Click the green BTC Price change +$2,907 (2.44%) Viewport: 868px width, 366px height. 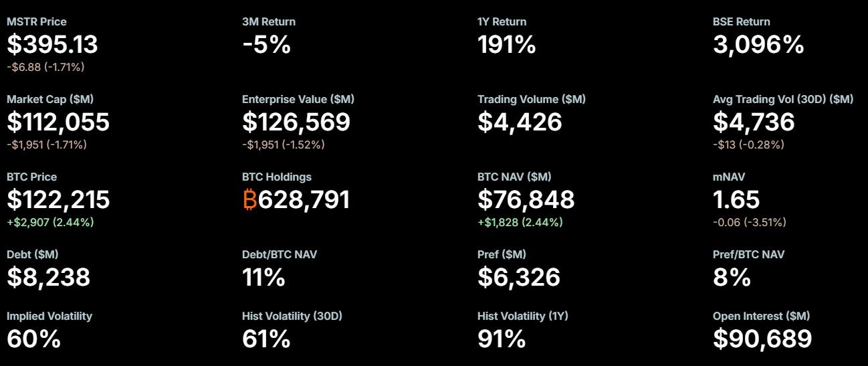(x=50, y=222)
